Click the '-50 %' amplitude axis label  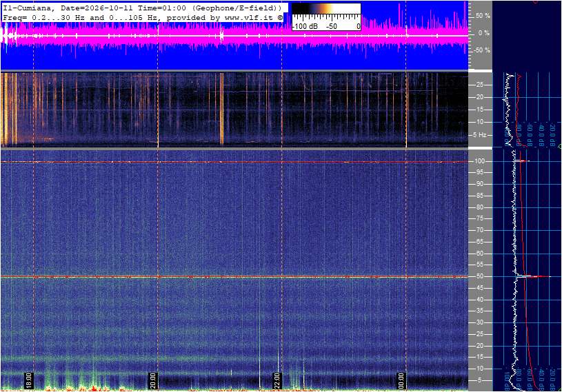[481, 50]
